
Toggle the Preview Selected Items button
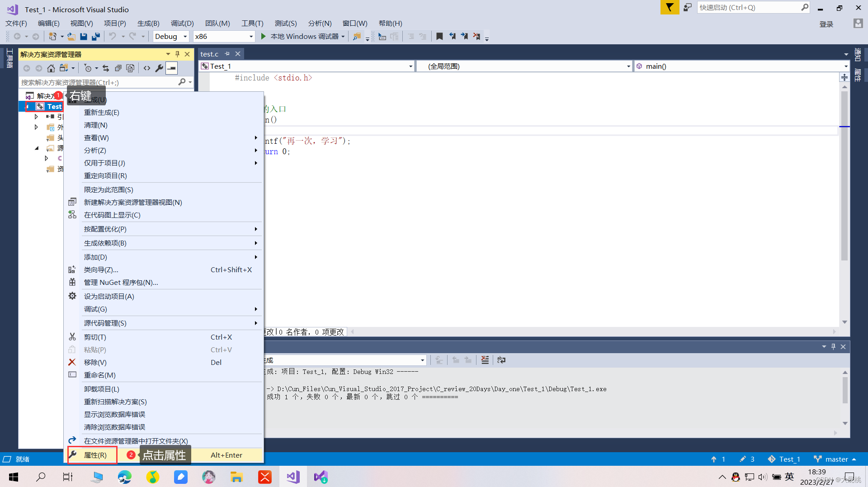coord(172,68)
